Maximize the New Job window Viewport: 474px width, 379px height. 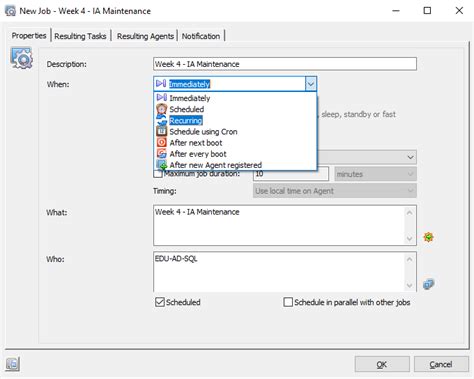(427, 11)
